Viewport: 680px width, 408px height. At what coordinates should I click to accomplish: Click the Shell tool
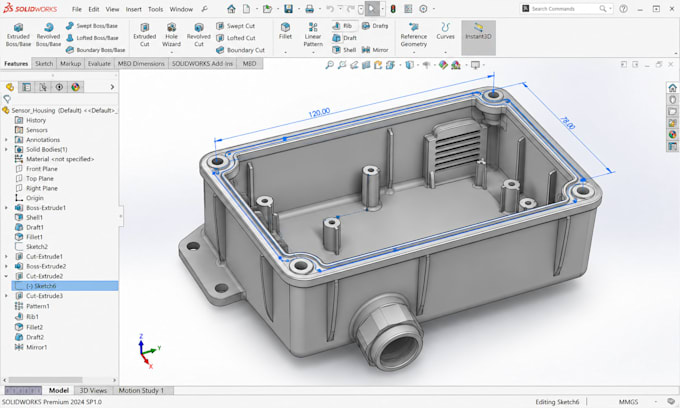(x=344, y=50)
